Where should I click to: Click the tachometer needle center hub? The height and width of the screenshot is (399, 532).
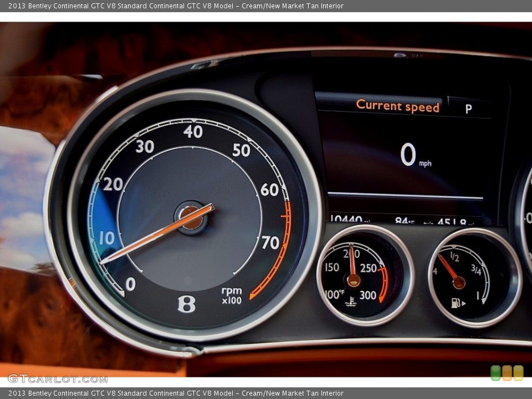192,217
